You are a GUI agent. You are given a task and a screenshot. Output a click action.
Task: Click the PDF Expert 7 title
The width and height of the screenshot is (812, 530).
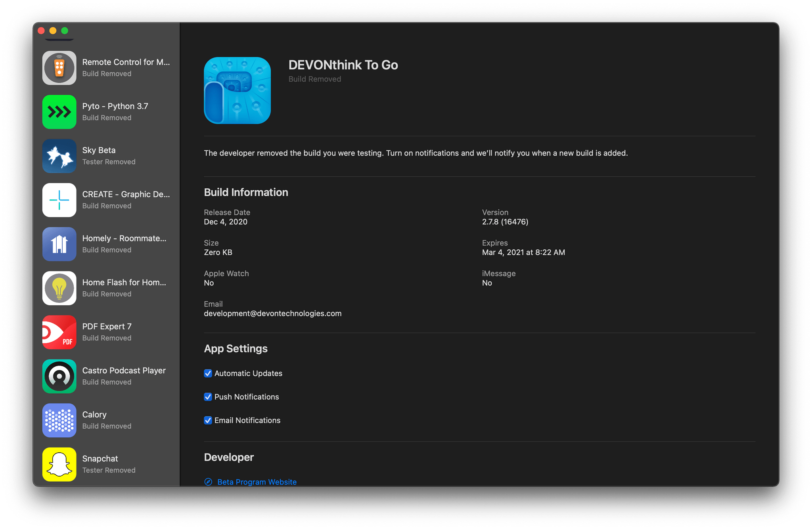point(107,326)
